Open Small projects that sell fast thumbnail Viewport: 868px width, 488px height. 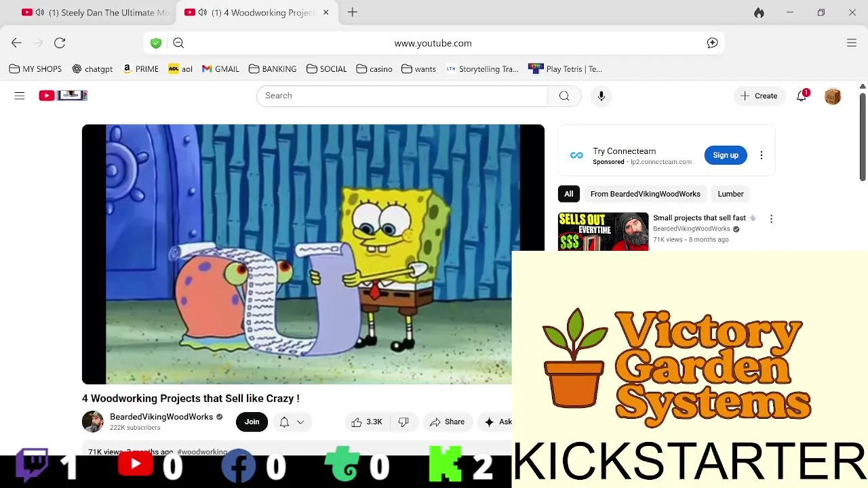coord(603,232)
